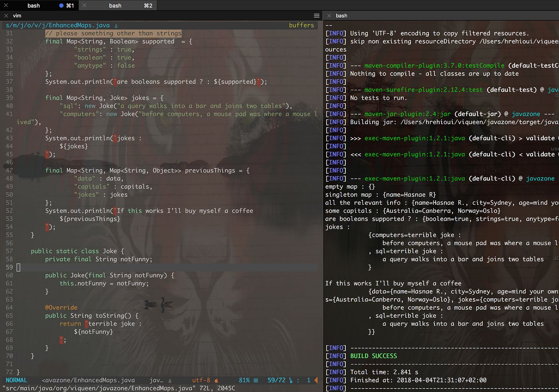Toggle the buffers list in the vim tabline
Screen dimensions: 559x392
301,25
